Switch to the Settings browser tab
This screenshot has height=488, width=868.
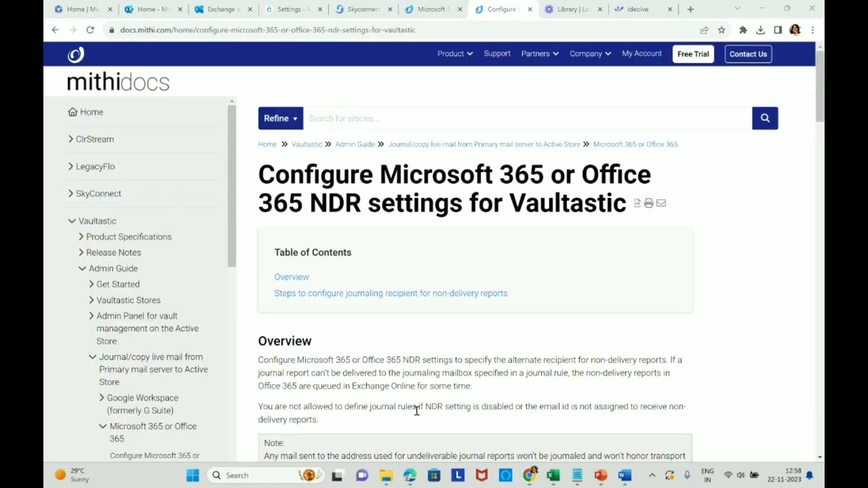(x=293, y=9)
